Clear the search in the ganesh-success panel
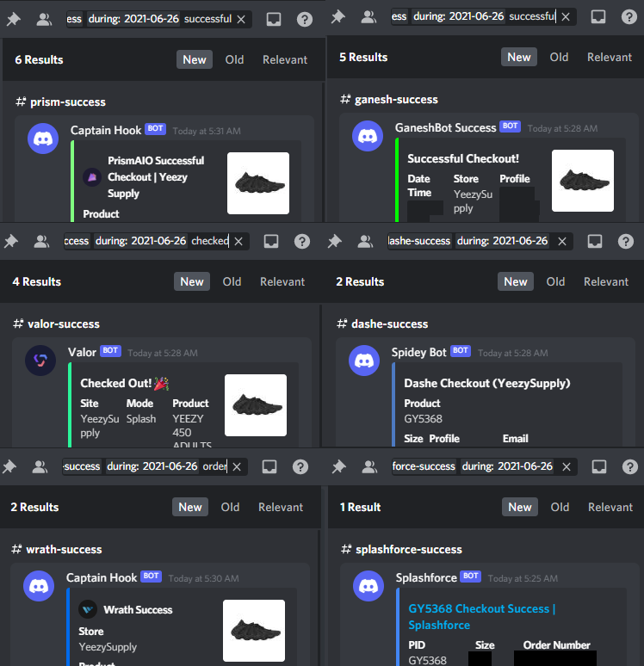Viewport: 644px width, 666px height. (x=566, y=16)
